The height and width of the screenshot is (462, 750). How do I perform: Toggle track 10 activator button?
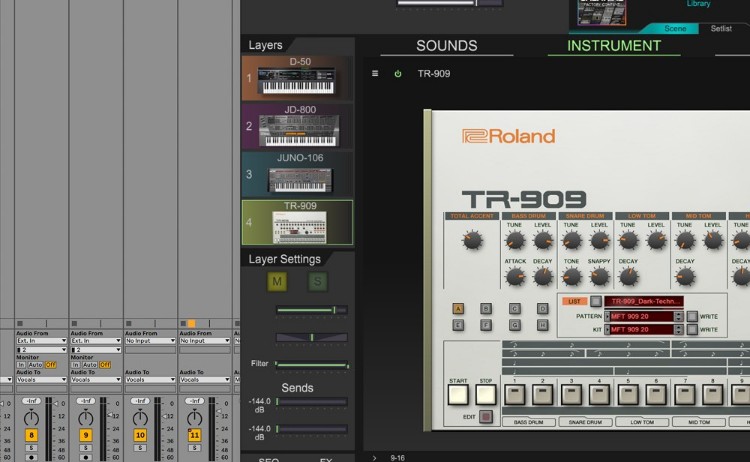pos(140,435)
